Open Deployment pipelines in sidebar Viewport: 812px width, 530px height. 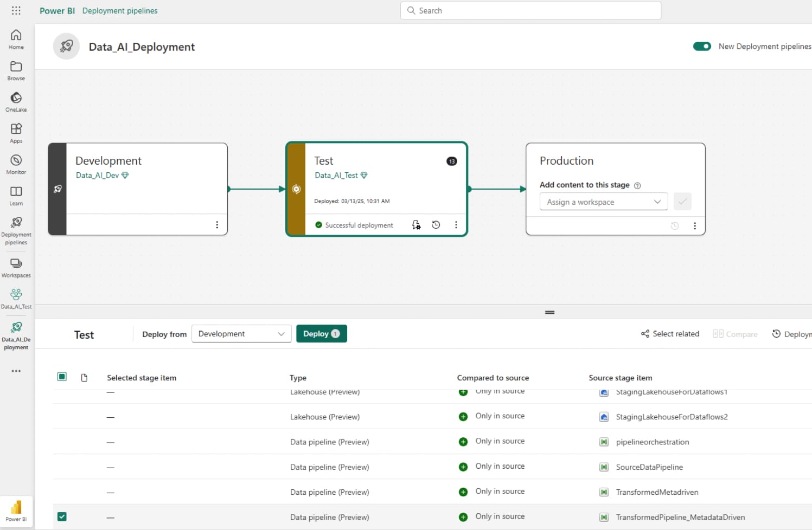click(x=16, y=231)
